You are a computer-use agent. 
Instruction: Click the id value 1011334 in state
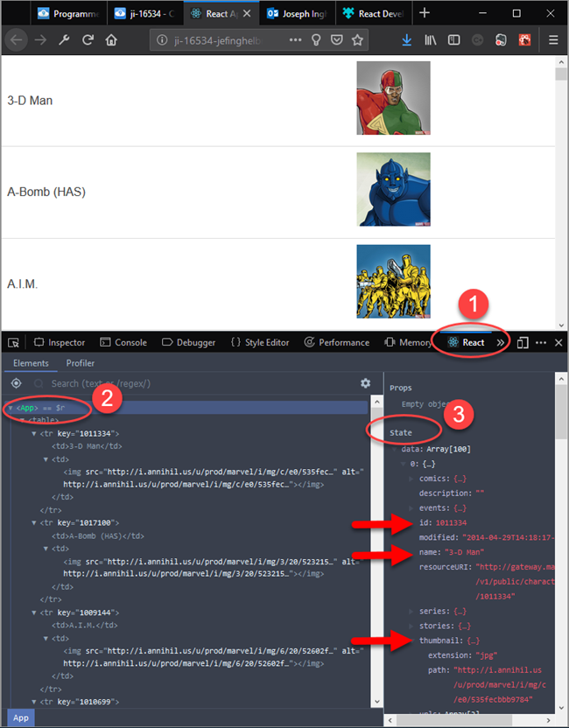(451, 522)
